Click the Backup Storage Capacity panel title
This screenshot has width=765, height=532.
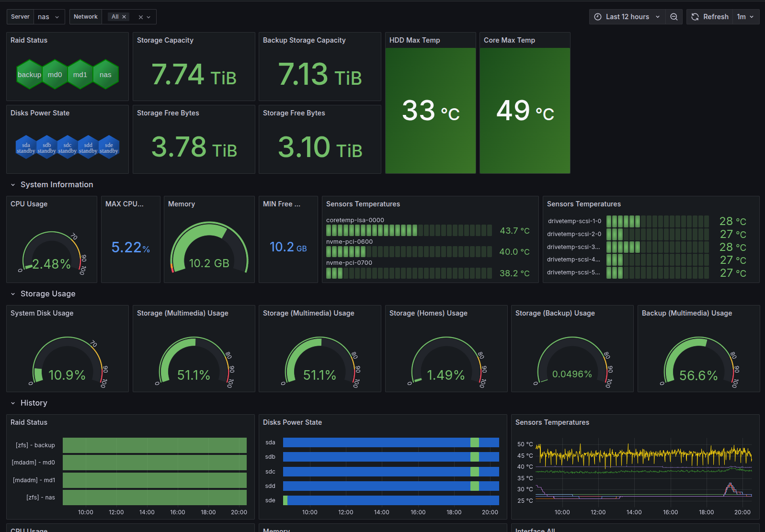(304, 40)
